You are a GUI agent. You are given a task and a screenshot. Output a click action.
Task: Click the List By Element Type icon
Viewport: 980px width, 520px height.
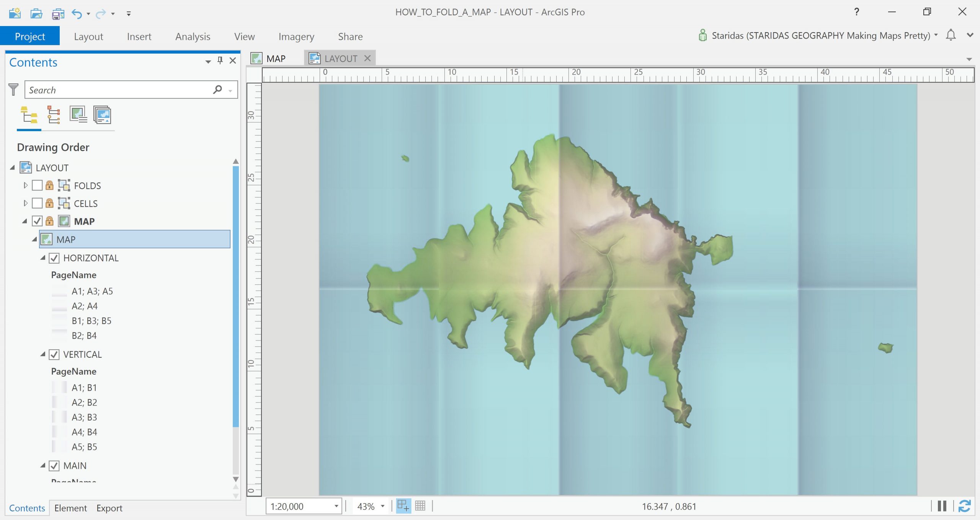[x=54, y=115]
